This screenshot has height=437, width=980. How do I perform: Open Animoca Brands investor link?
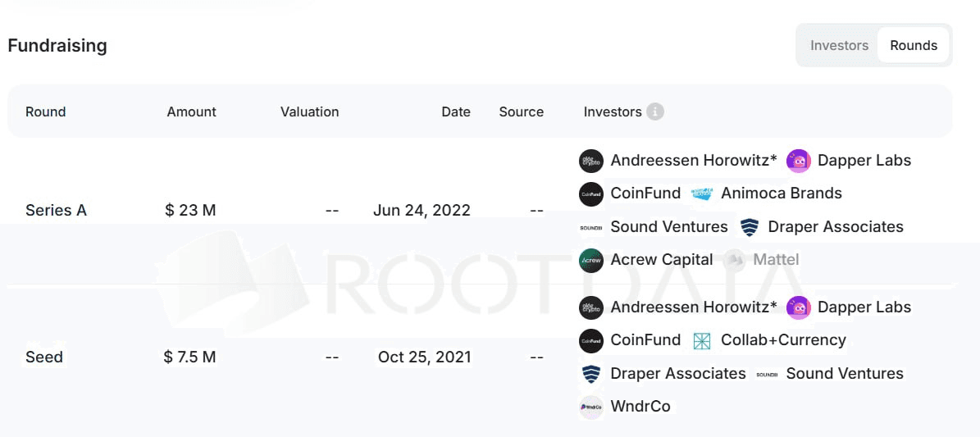781,193
